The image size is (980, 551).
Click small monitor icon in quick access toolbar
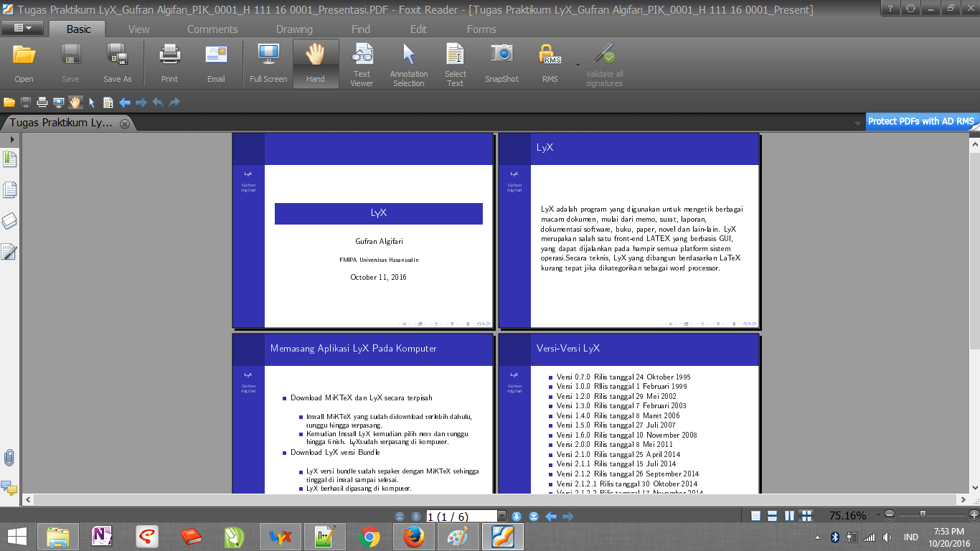[59, 103]
